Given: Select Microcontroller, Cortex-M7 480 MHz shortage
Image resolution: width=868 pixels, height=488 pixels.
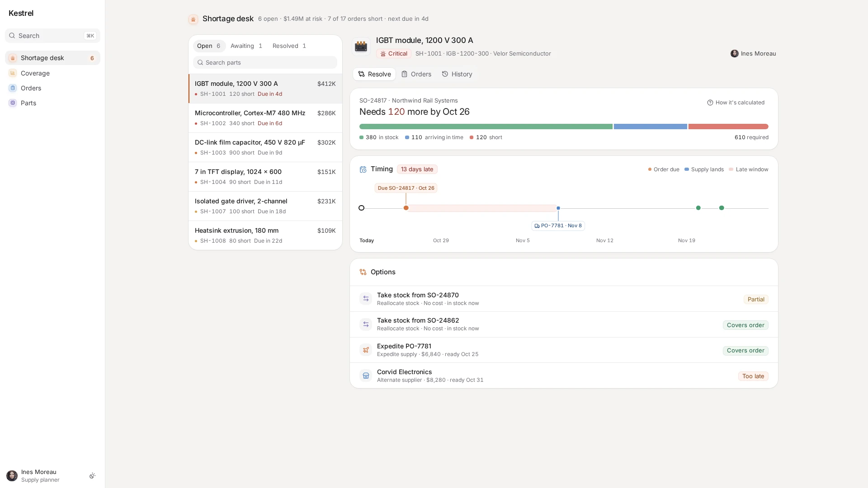Looking at the screenshot, I should tap(265, 118).
